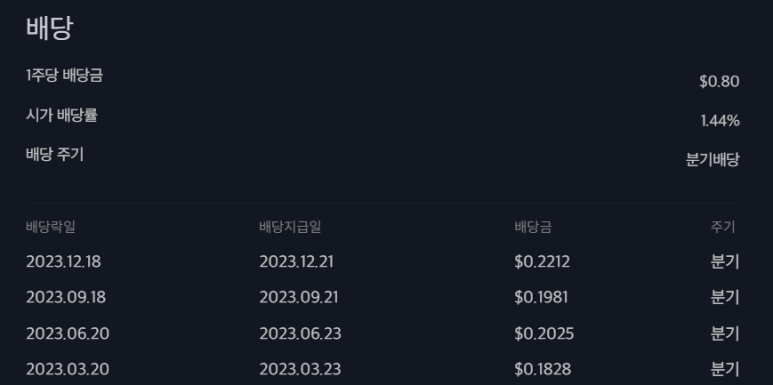
Task: Select the 2023.09.18 ex-dividend date row
Action: pos(383,298)
